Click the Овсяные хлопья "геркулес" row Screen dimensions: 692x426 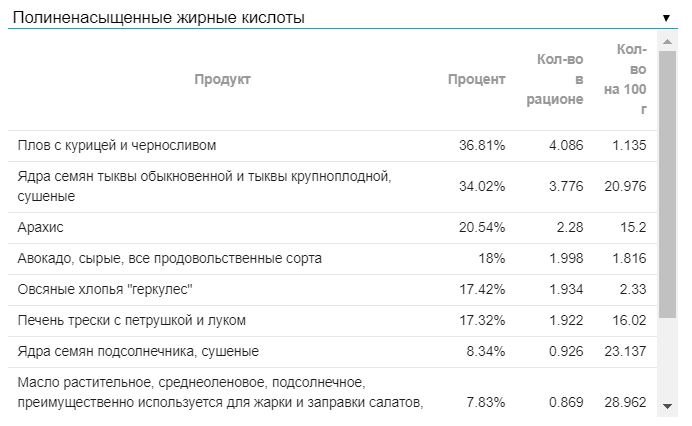click(x=105, y=290)
